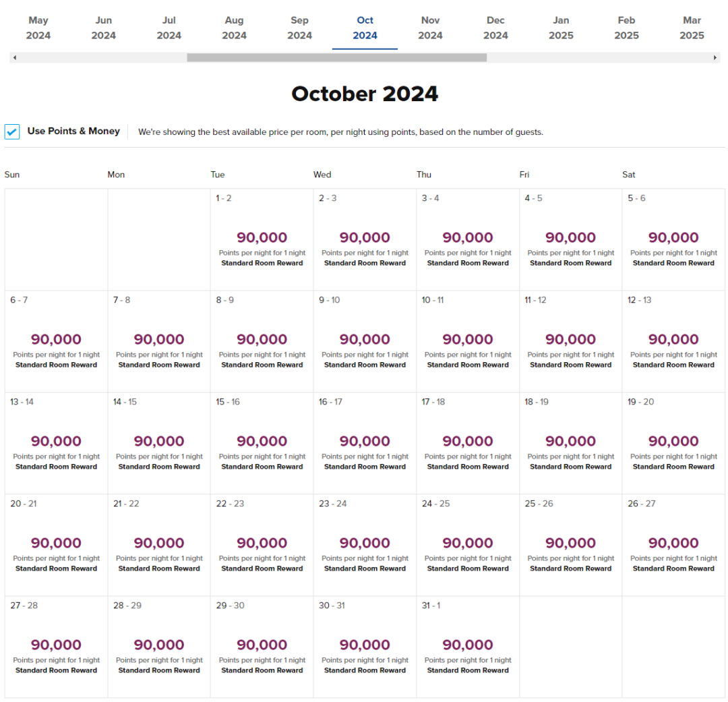Go to the Sep 2024 tab
Screen dimensions: 728x702
[x=299, y=28]
